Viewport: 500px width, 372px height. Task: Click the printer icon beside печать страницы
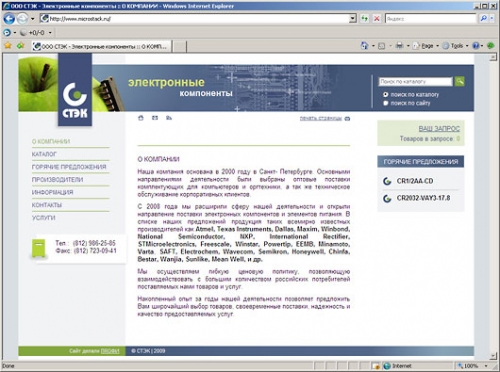point(347,118)
